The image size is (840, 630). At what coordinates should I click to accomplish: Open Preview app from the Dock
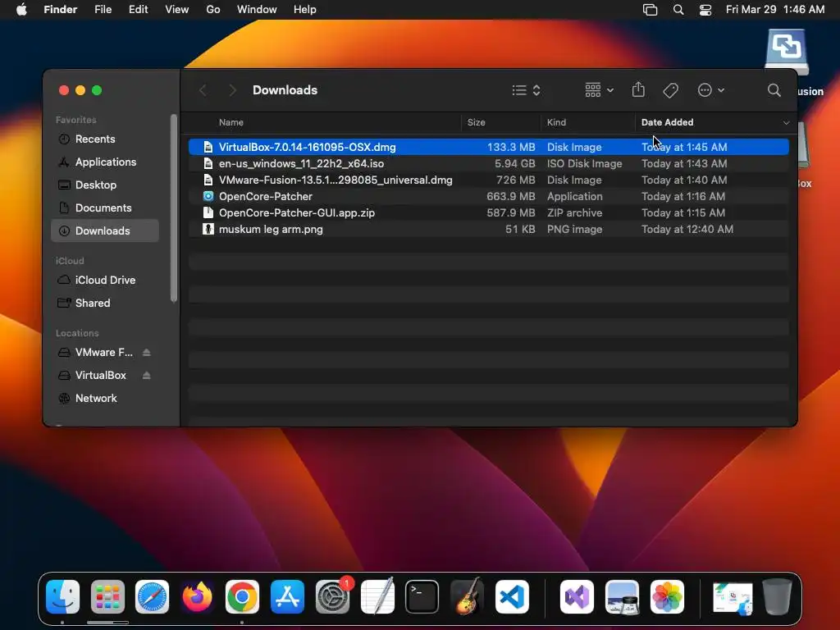(622, 597)
